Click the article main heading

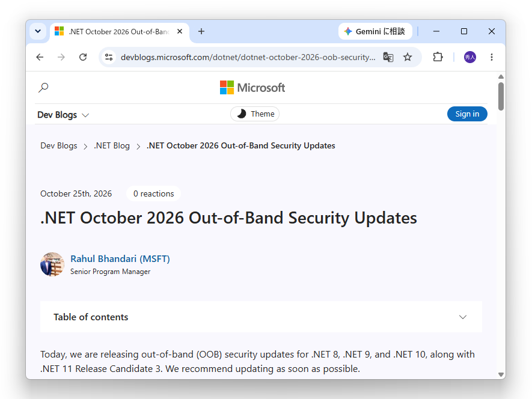pyautogui.click(x=228, y=218)
